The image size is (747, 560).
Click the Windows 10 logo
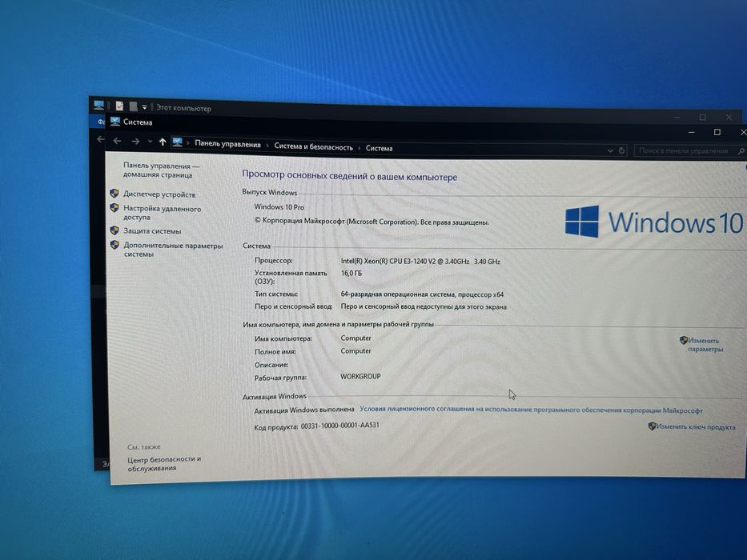(x=653, y=222)
